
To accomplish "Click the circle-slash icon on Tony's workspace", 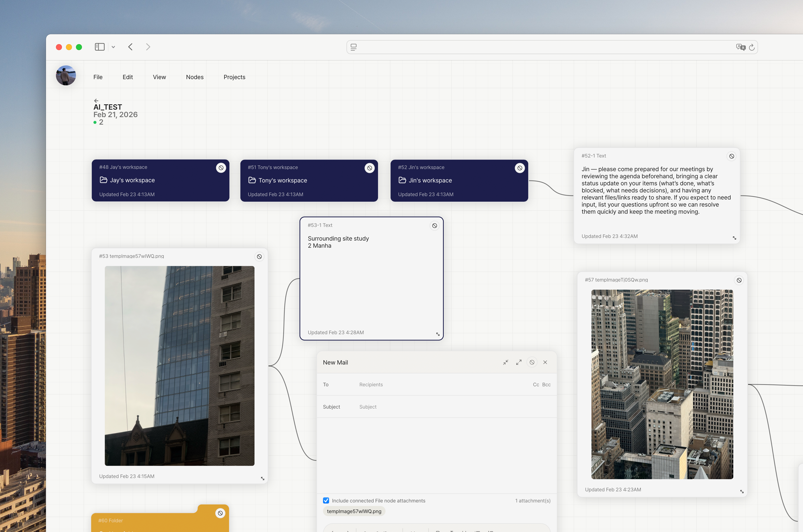I will (x=369, y=168).
